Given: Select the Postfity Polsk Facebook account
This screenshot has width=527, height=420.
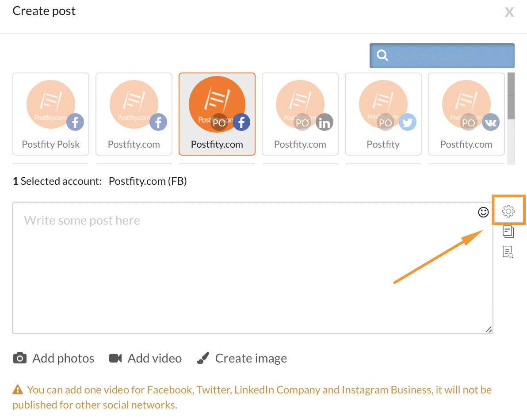Looking at the screenshot, I should click(x=51, y=114).
